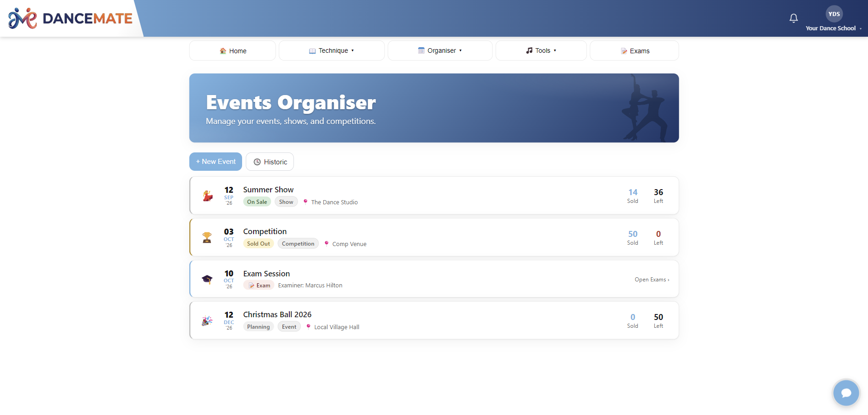Click the Show type badge
The height and width of the screenshot is (415, 868).
coord(286,202)
